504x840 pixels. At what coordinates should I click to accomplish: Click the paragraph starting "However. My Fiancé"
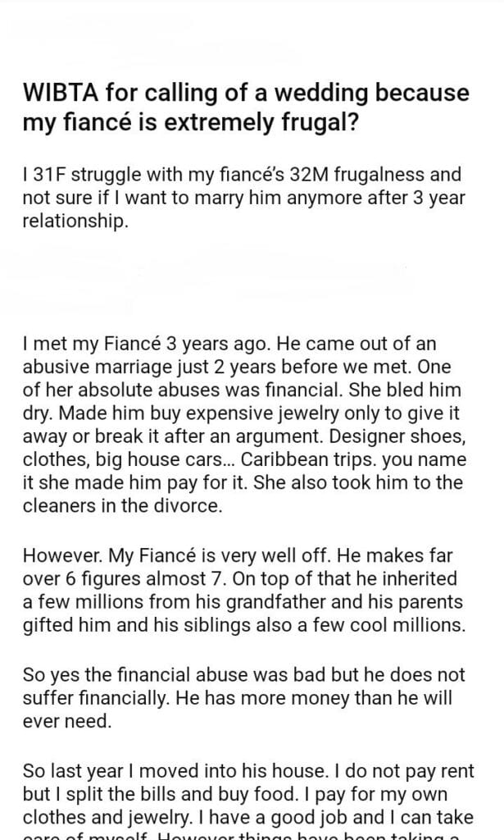[x=244, y=591]
